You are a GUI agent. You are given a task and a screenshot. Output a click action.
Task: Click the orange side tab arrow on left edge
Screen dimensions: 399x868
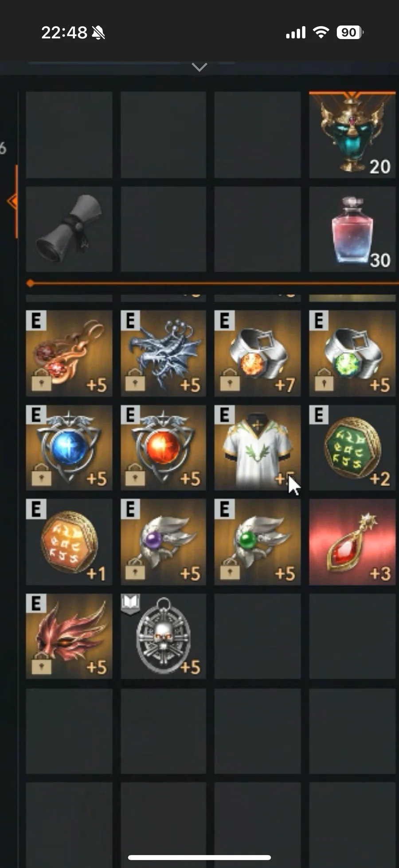(12, 201)
